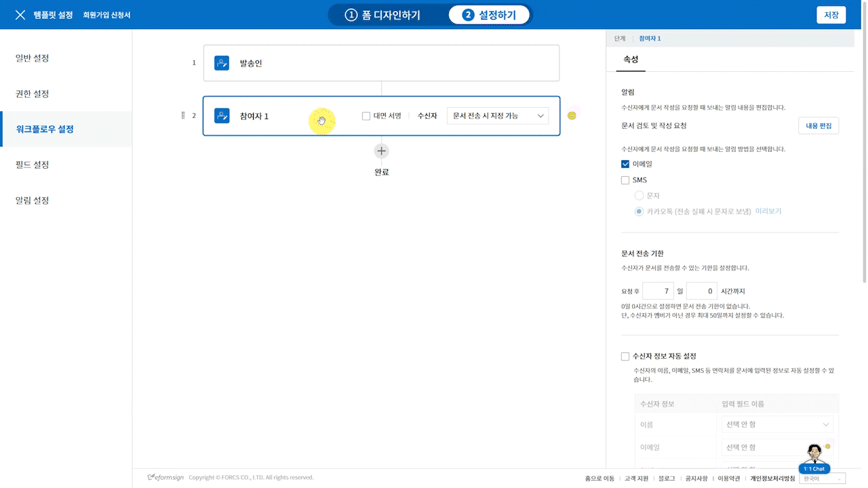Click the 발송인 step signature icon
Viewport: 868px width, 488px height.
pyautogui.click(x=222, y=63)
